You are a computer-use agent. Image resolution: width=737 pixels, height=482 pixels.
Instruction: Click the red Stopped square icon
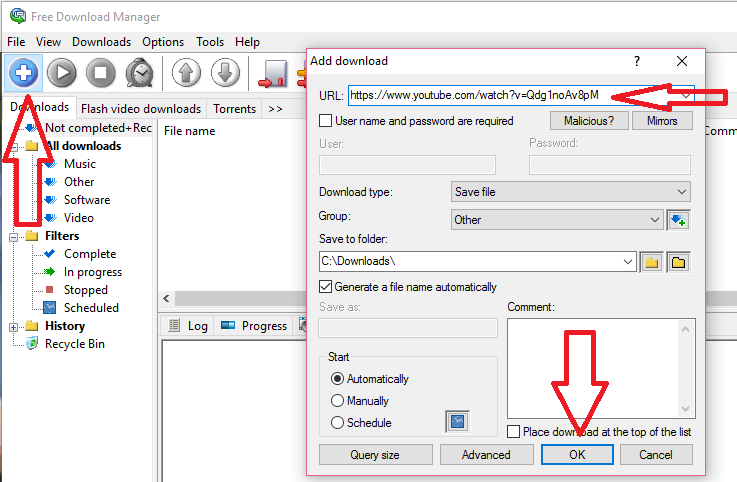point(49,289)
